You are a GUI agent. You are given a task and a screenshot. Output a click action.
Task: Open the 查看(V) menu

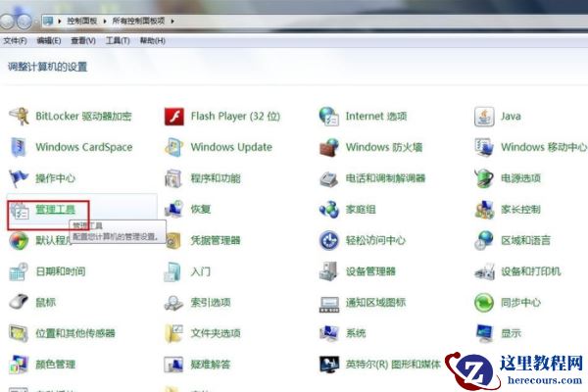83,40
